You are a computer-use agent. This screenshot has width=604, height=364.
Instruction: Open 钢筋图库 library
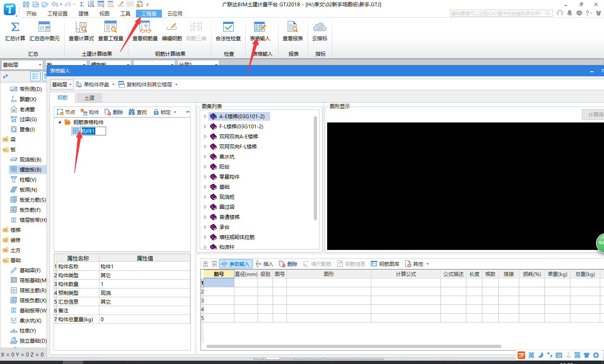(x=385, y=264)
